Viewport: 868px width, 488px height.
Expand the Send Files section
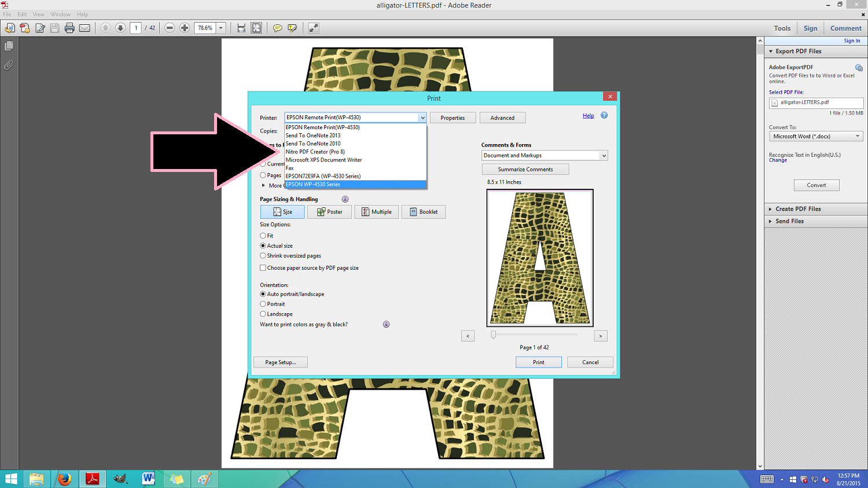771,221
